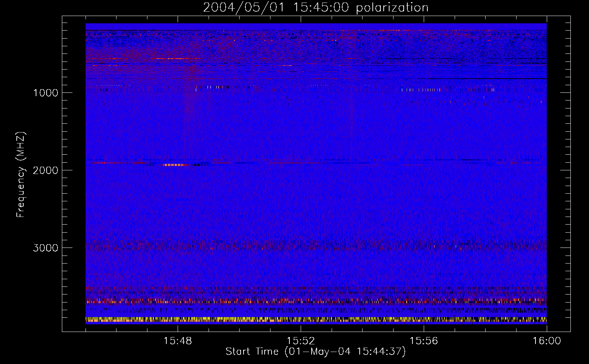Select the 16:00 time tick label
Viewport: 589px width, 364px height.
click(547, 341)
